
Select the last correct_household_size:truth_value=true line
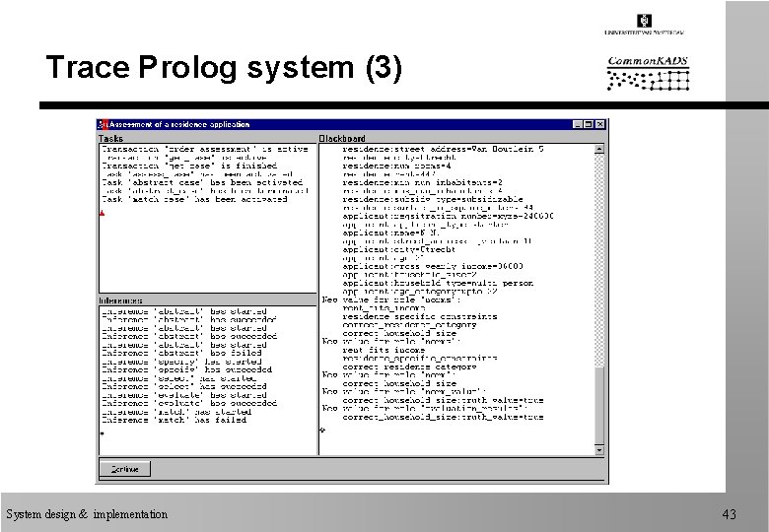[x=443, y=417]
